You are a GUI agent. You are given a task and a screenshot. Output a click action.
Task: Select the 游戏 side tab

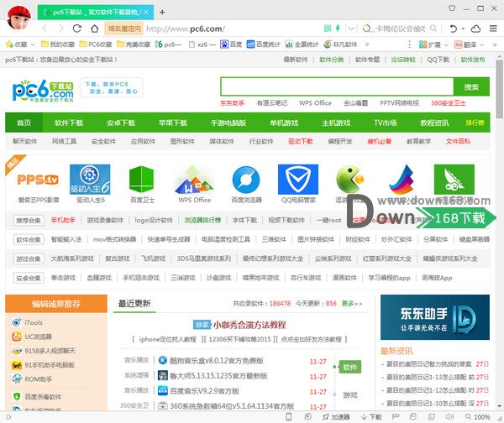coord(350,395)
